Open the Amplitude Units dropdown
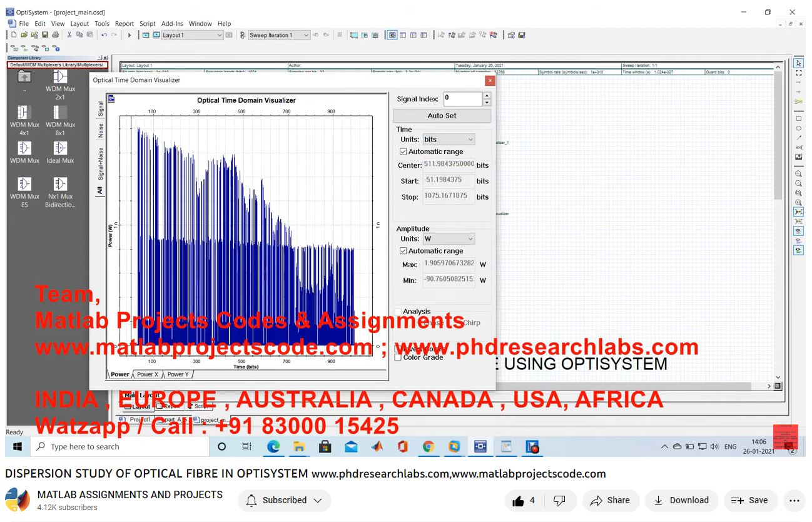 coord(449,238)
